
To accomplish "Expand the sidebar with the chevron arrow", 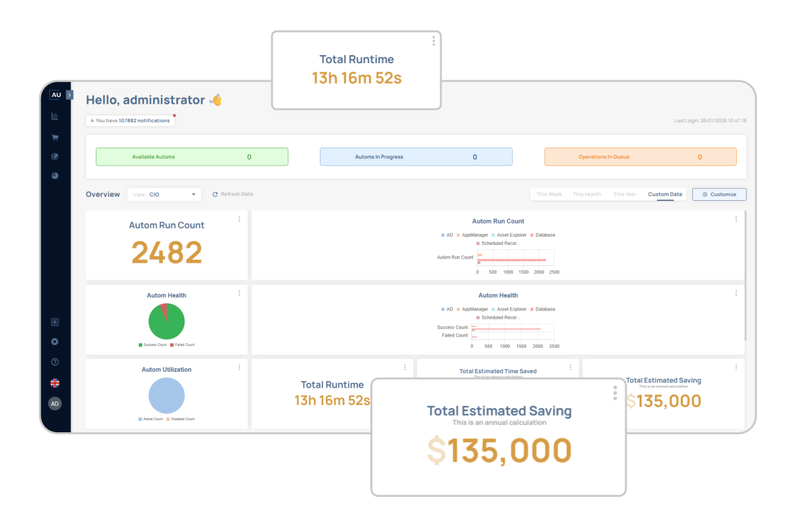I will 70,95.
